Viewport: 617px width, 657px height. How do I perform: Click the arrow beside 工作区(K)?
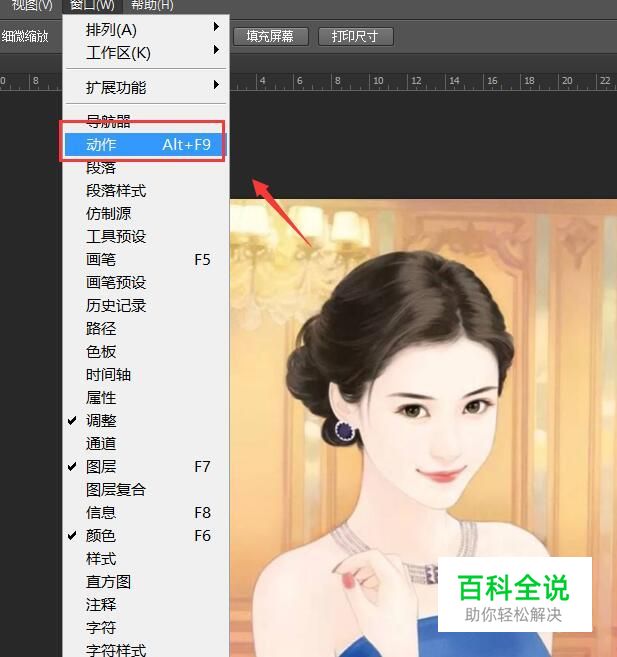click(x=216, y=50)
